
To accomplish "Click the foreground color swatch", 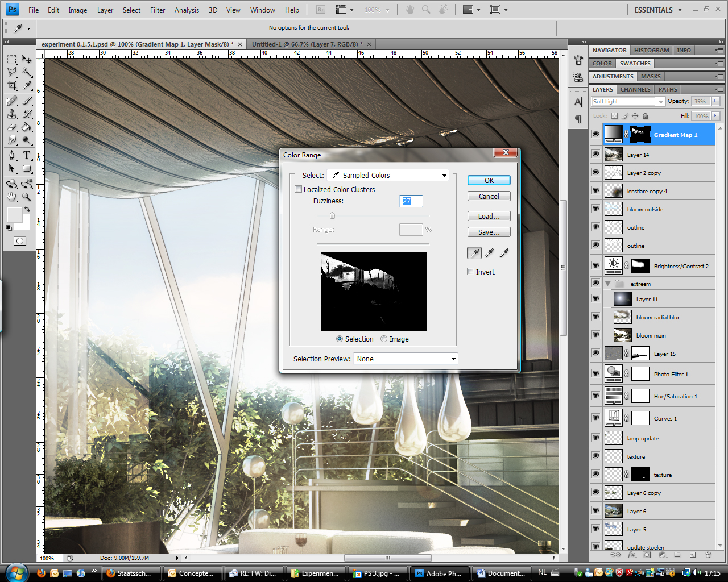I will click(14, 214).
